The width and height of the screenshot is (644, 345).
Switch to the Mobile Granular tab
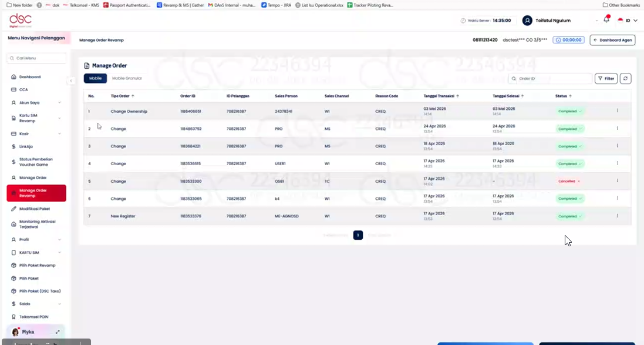[127, 78]
